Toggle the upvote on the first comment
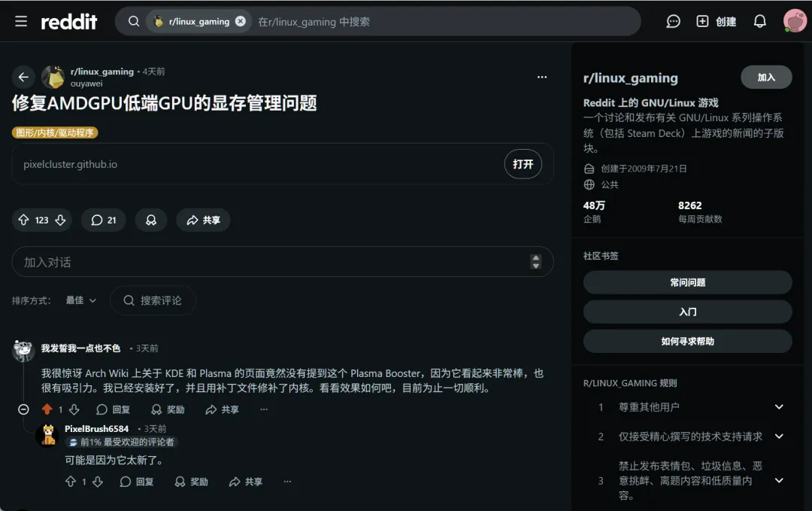The image size is (812, 511). [47, 409]
